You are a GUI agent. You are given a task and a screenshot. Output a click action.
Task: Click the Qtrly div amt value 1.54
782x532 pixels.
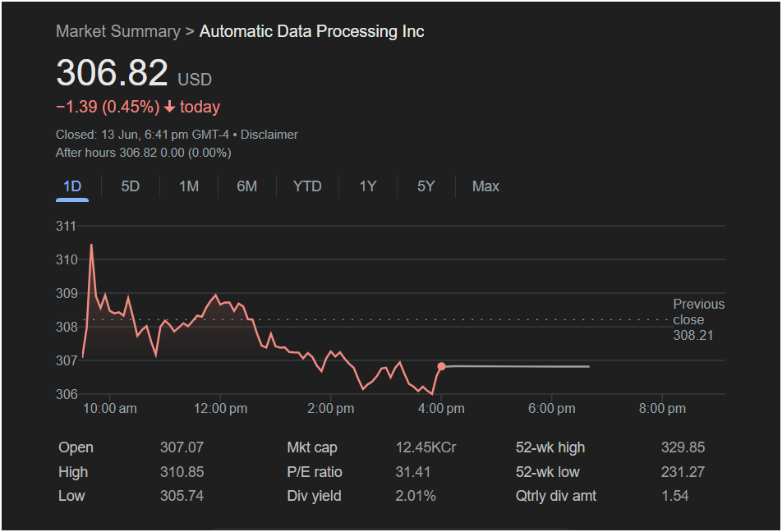(674, 496)
